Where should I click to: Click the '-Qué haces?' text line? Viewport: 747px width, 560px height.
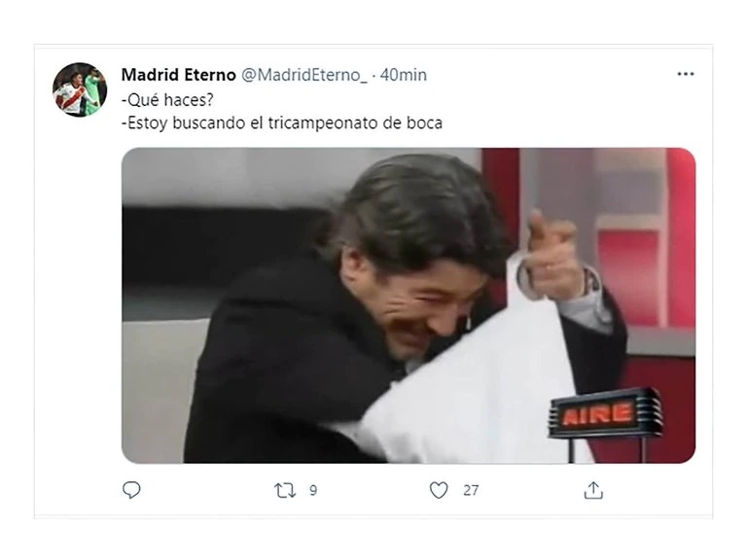click(167, 99)
